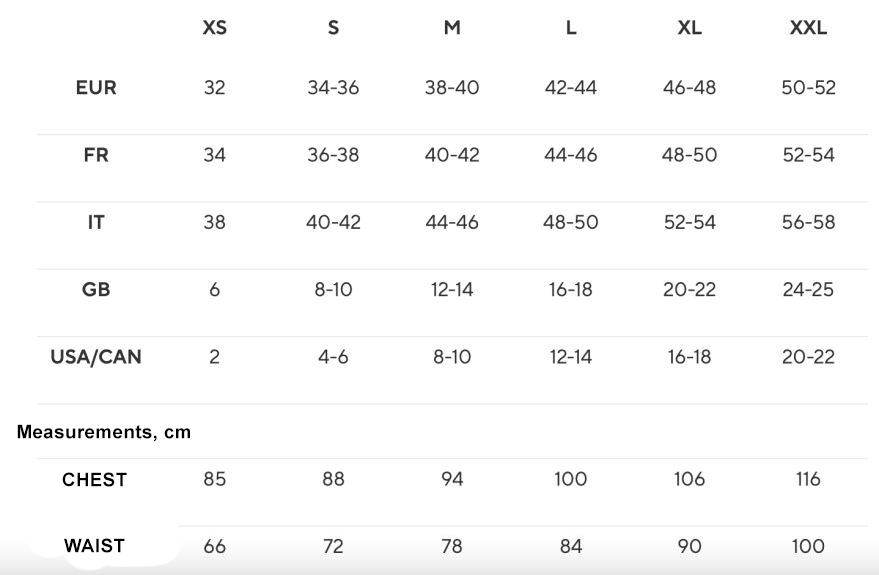This screenshot has width=879, height=575.
Task: Click the WAIST row label
Action: tap(95, 546)
